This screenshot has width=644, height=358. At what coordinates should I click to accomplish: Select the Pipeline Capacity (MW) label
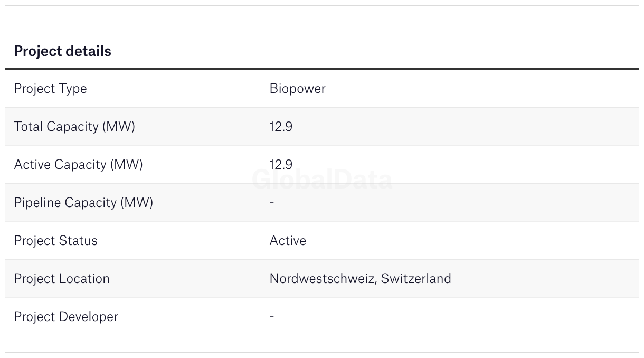pos(83,203)
